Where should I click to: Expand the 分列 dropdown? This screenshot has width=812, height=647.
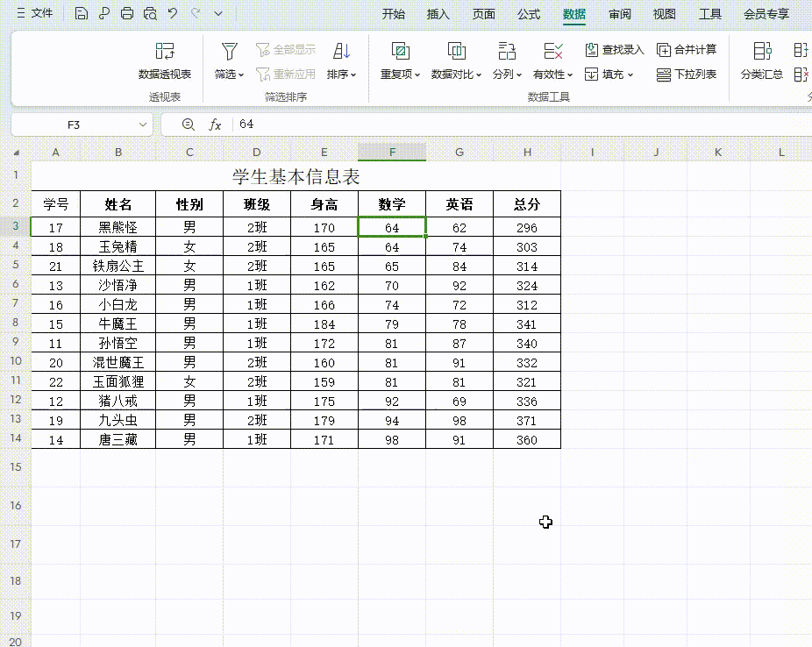(519, 75)
